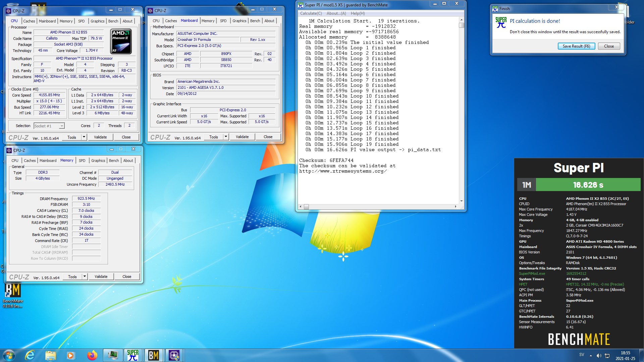Click Save Result (F6) button
This screenshot has width=644, height=362.
tap(576, 46)
